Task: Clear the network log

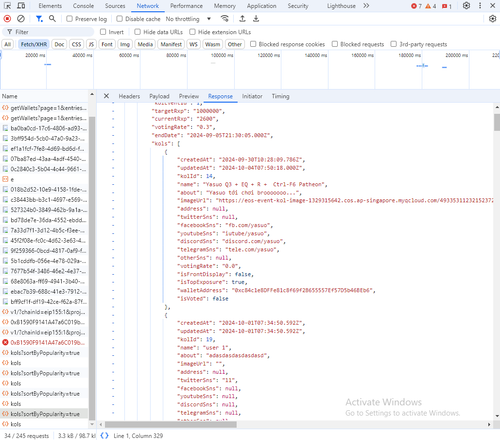Action: 21,19
